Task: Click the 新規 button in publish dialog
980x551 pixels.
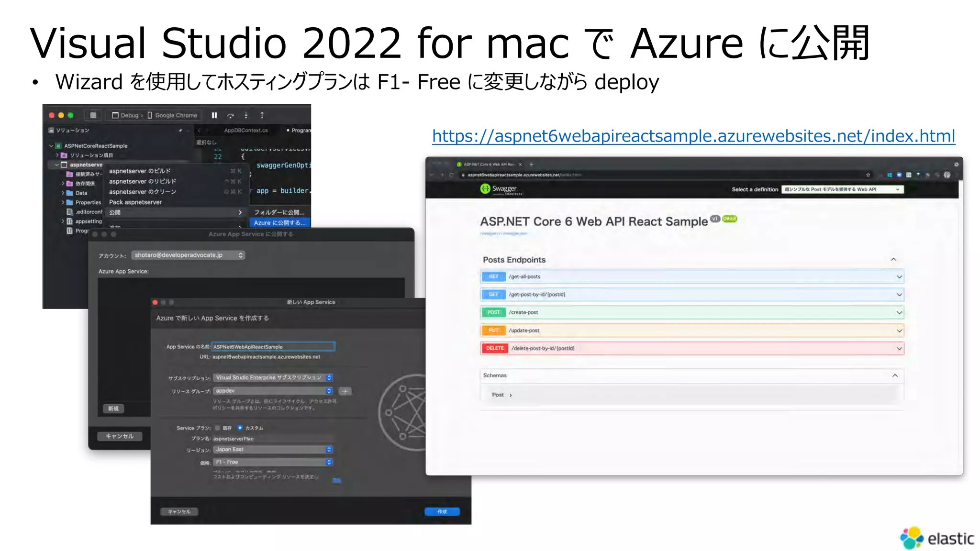Action: click(113, 409)
